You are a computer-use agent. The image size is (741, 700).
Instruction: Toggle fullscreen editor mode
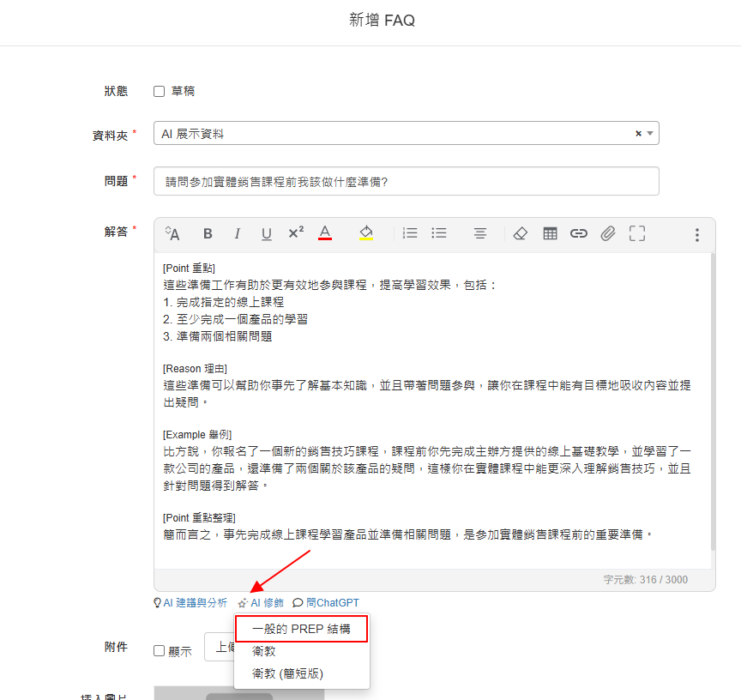[637, 233]
